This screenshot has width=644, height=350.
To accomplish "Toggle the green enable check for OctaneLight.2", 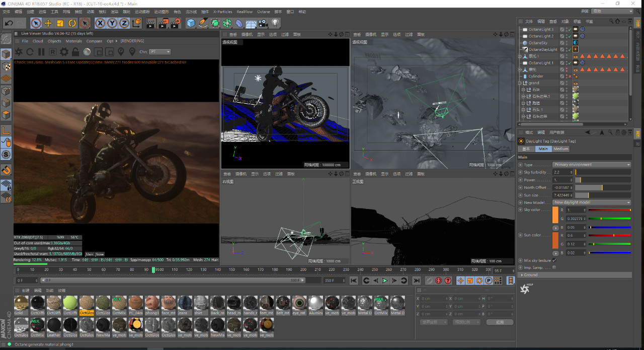I will coord(569,36).
